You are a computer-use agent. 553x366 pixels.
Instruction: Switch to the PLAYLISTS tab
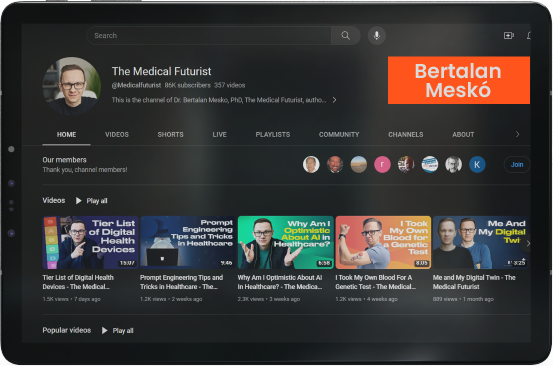273,135
